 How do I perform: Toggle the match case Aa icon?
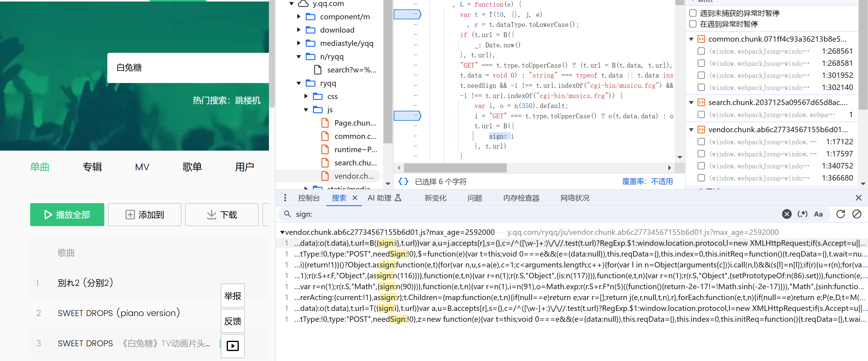(x=818, y=214)
